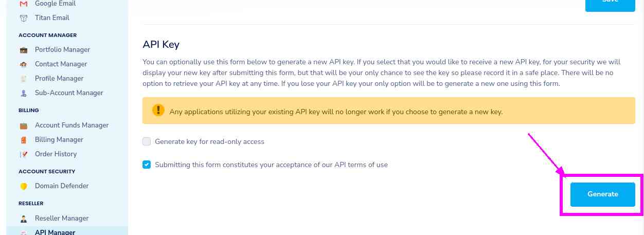644x235 pixels.
Task: Select the Profile Manager document icon
Action: pyautogui.click(x=24, y=79)
